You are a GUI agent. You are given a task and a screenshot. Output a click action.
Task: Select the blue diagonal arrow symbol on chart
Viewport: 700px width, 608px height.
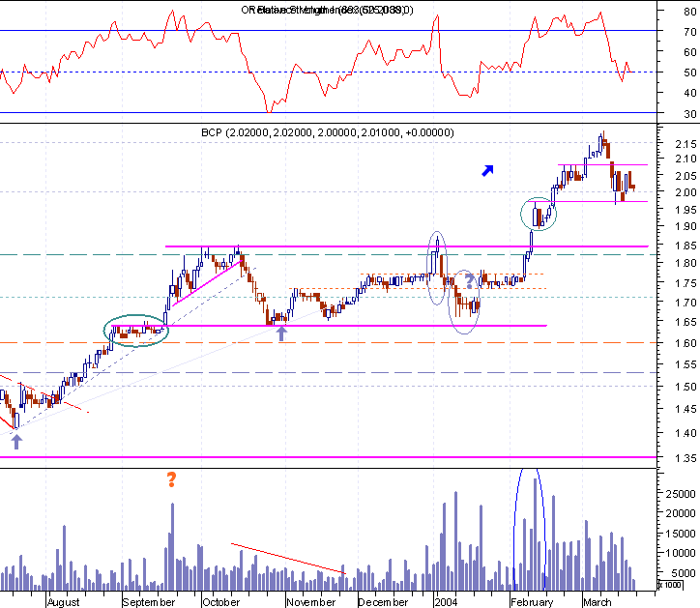(x=487, y=170)
